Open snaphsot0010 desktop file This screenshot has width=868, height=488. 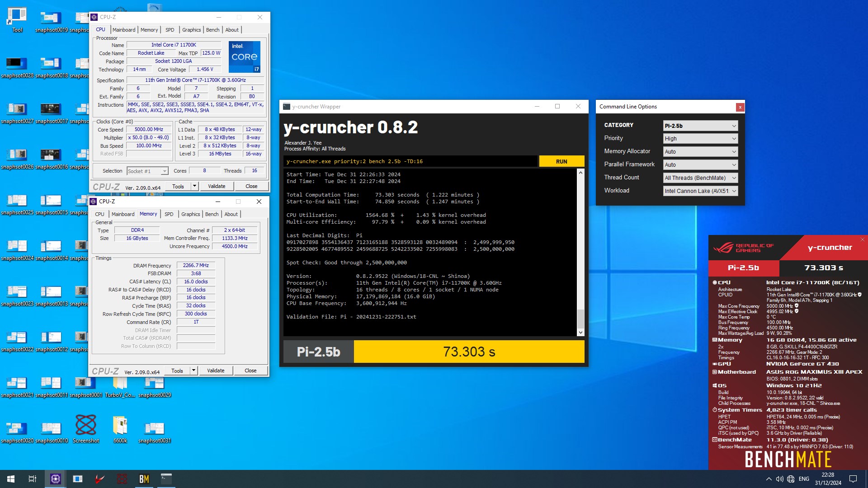pyautogui.click(x=51, y=432)
